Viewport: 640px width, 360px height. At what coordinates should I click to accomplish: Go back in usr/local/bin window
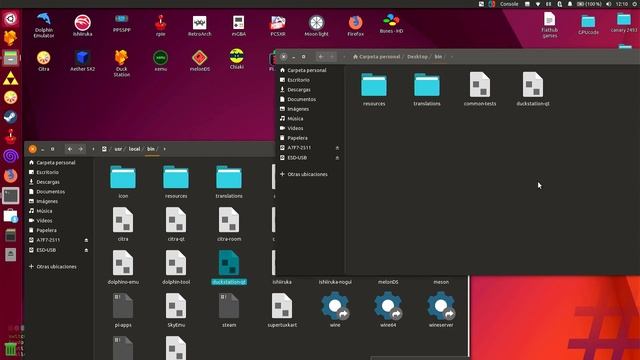click(70, 149)
